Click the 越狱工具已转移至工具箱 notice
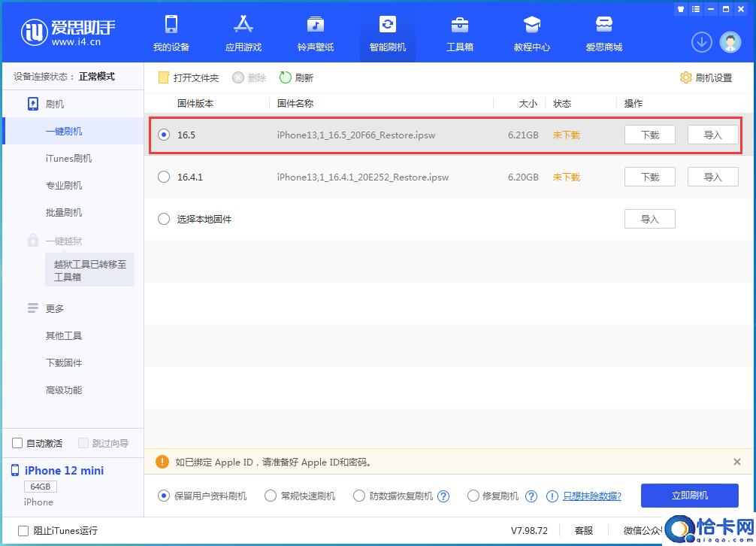Image resolution: width=756 pixels, height=546 pixels. point(89,270)
